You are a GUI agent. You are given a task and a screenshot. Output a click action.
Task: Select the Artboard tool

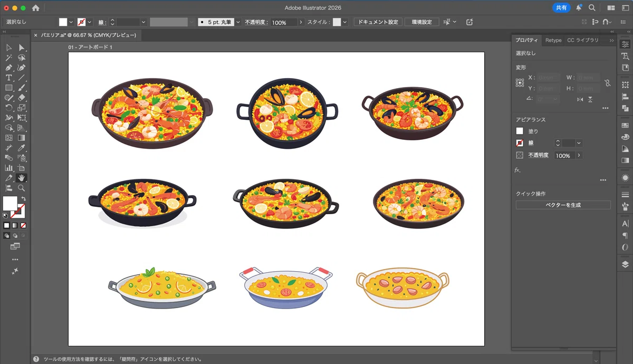[x=22, y=168]
